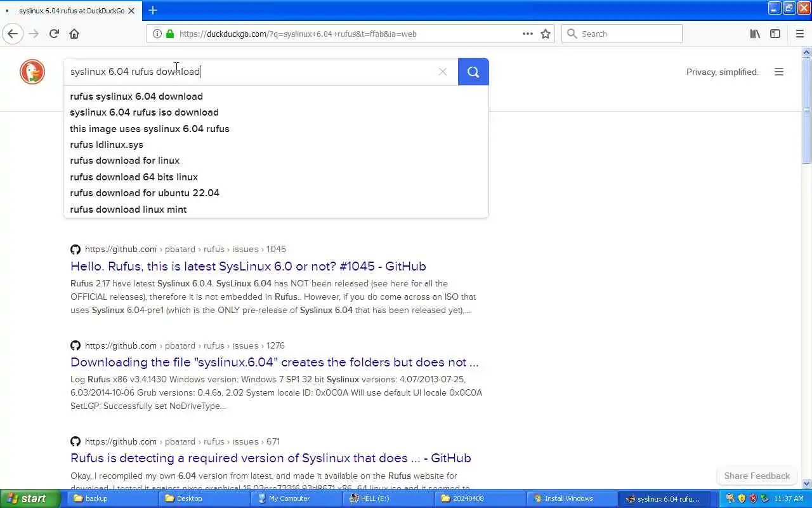
Task: Open result 'Downloading the file syslinux.6.04 creates'
Action: pos(275,362)
